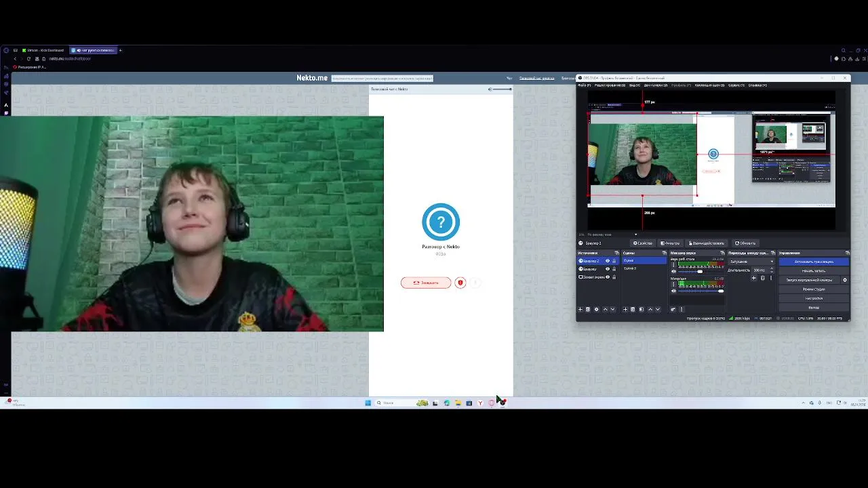Open audio mixer bottom three-dot menu

point(682,309)
